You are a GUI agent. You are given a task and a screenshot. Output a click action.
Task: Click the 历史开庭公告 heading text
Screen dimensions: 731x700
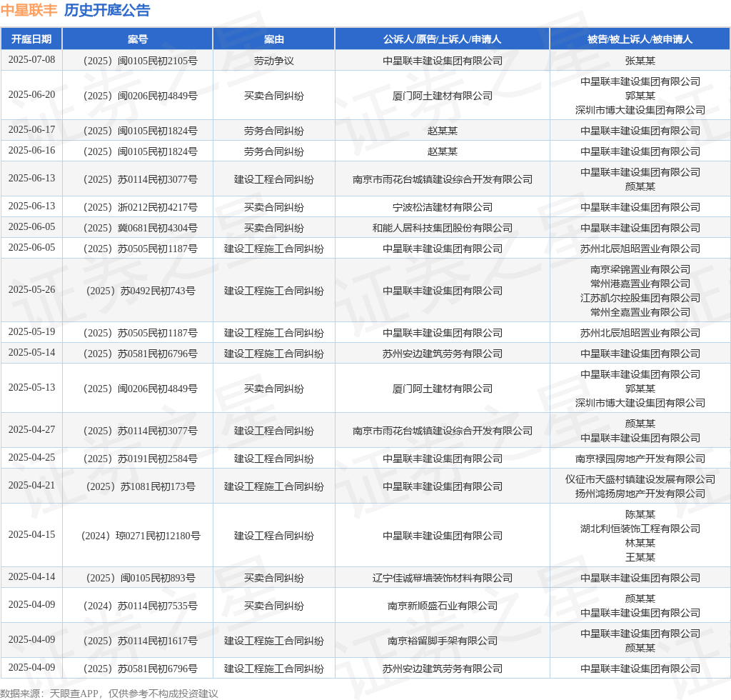pos(107,11)
